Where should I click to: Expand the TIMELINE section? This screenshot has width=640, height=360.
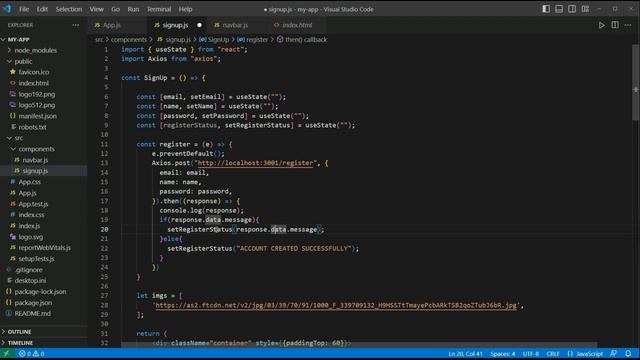coord(20,343)
